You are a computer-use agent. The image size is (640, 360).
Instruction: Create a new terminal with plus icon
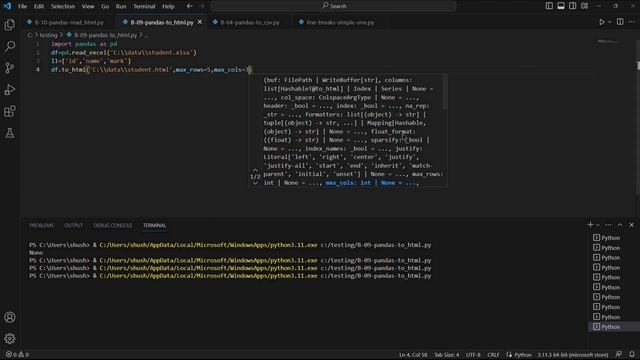(590, 225)
